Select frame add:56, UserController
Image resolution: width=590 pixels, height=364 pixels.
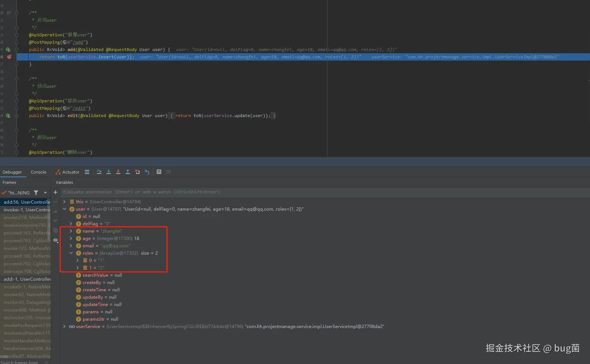pos(25,202)
